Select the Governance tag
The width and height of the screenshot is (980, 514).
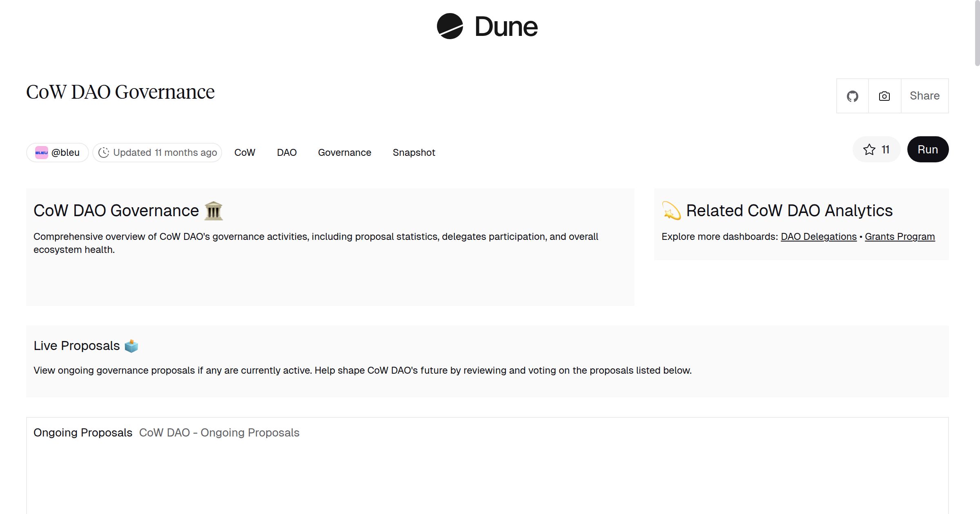(x=344, y=153)
